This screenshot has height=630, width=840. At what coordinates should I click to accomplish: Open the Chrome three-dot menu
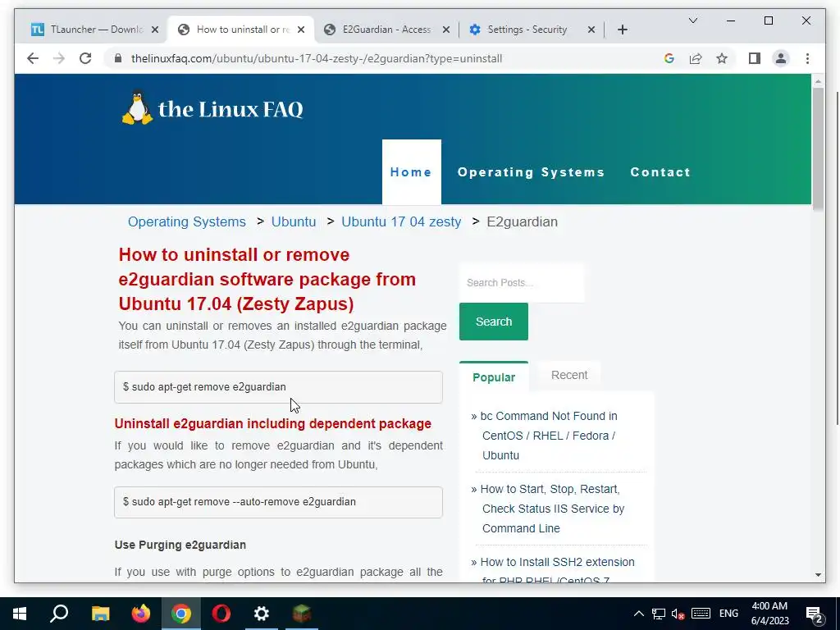point(807,58)
